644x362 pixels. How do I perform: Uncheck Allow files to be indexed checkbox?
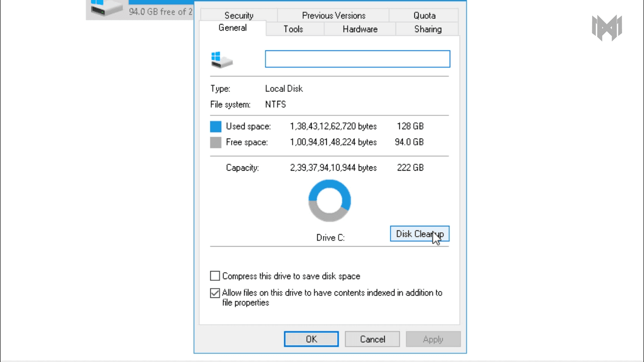tap(215, 293)
